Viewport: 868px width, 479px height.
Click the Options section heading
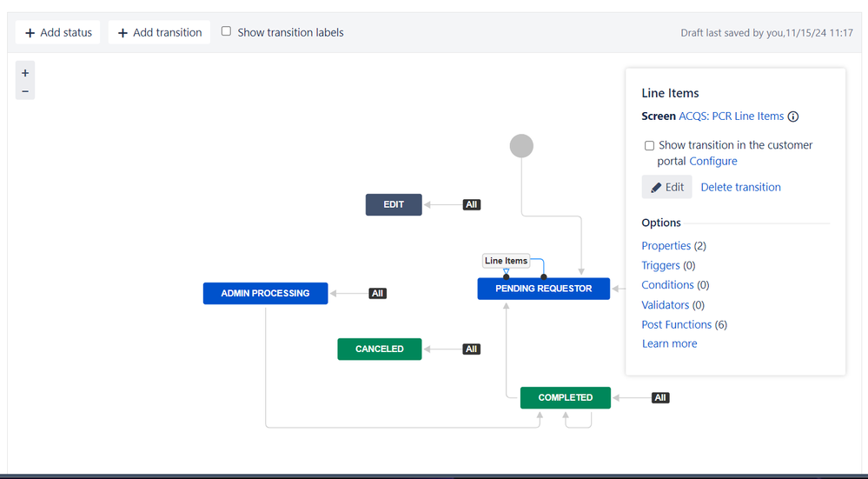coord(661,223)
